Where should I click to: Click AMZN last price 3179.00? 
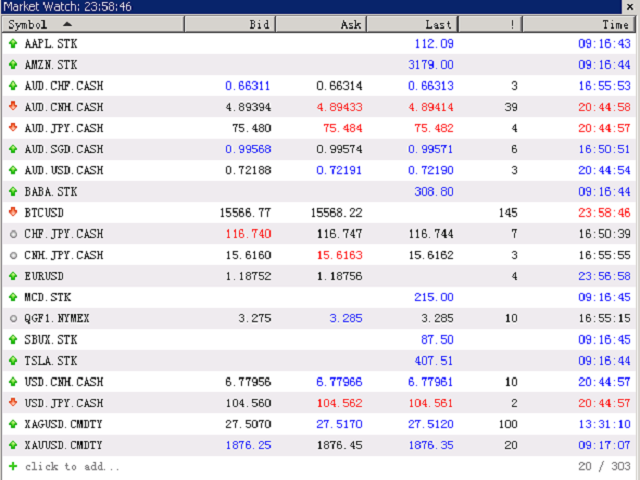coord(431,64)
